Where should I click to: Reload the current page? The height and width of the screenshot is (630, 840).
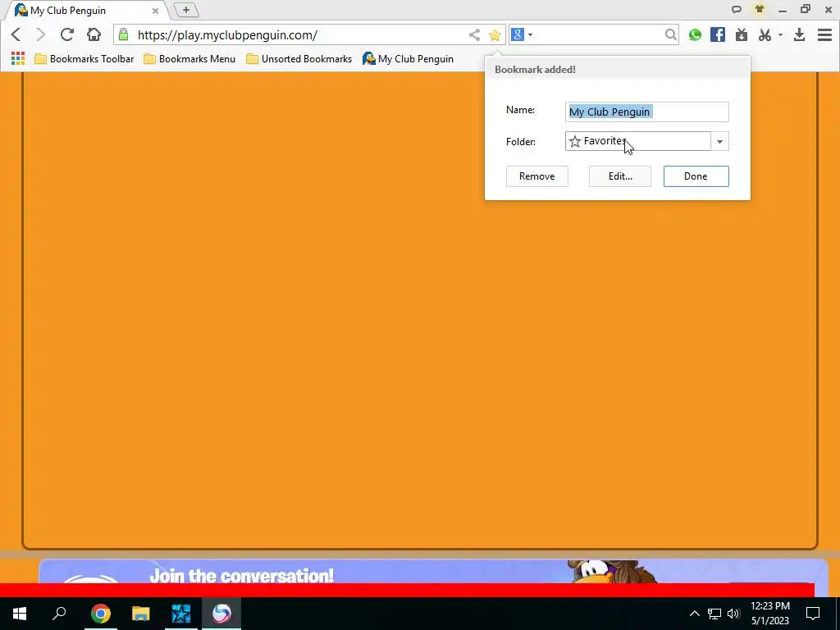tap(67, 34)
